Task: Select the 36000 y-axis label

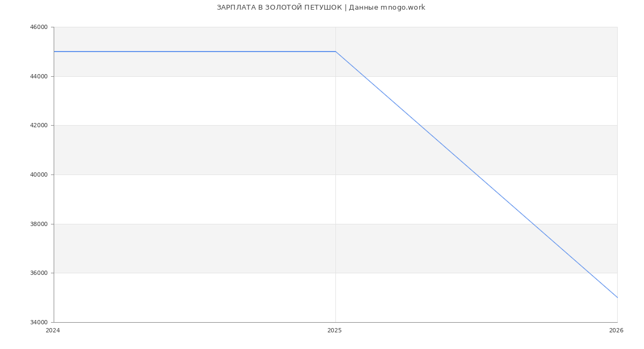Action: pyautogui.click(x=39, y=273)
